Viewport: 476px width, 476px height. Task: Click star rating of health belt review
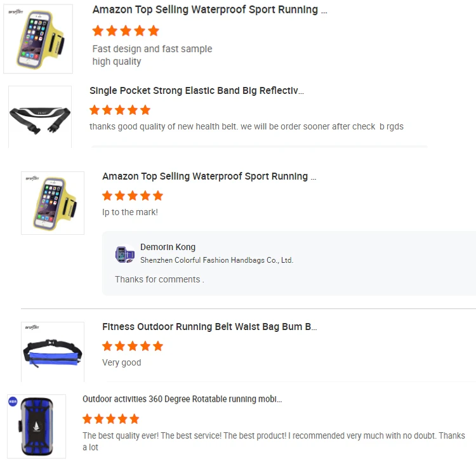click(x=120, y=110)
